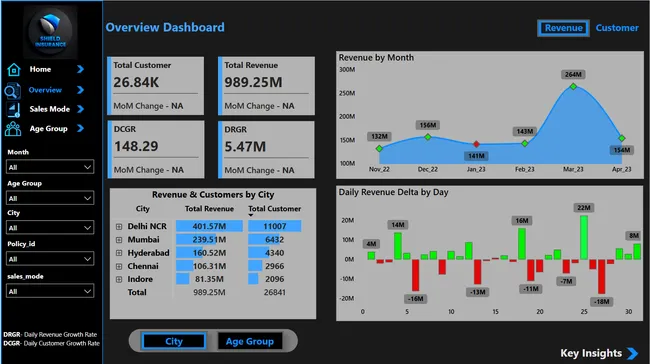Viewport: 650px width, 364px height.
Task: Open the City filter dropdown
Action: 50,228
